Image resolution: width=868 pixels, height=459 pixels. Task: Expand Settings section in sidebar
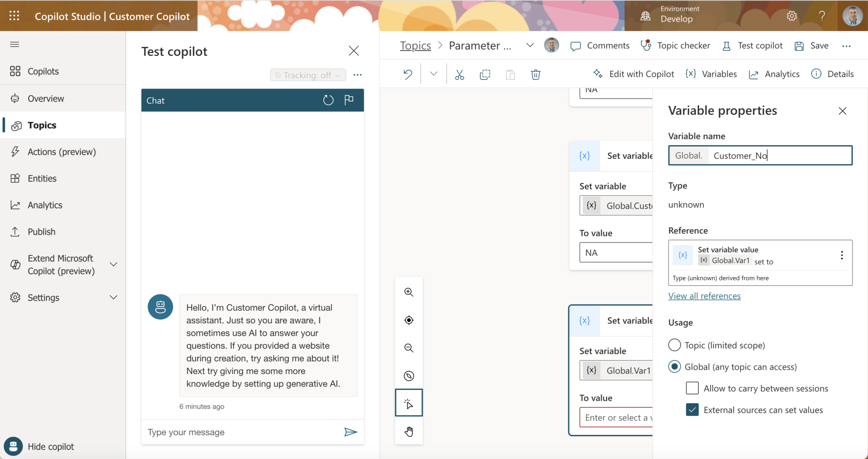point(113,297)
